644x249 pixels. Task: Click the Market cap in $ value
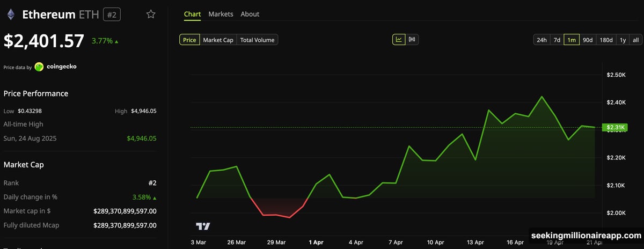tap(125, 211)
